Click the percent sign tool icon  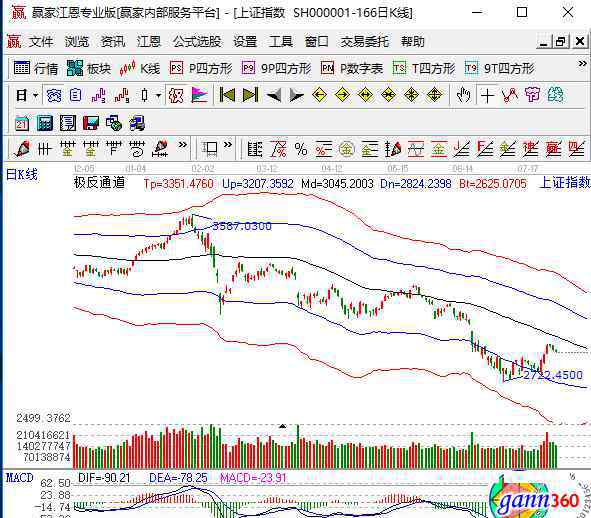coord(301,150)
